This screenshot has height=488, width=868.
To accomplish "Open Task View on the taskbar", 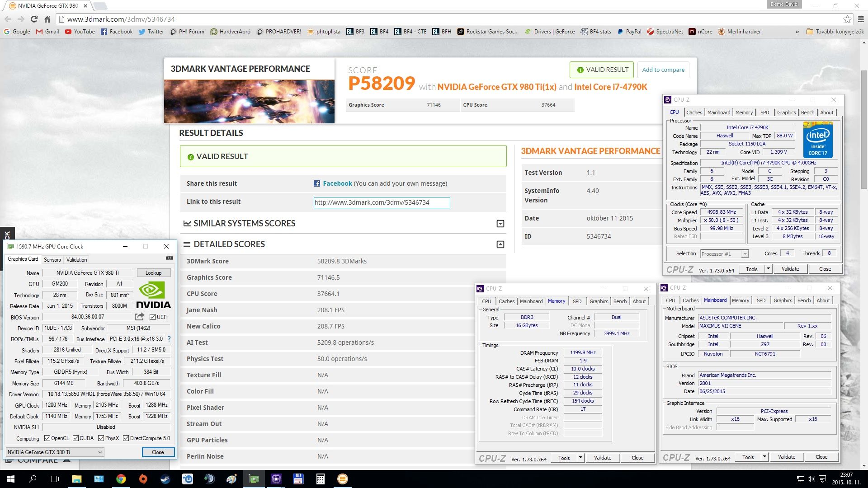I will tap(54, 479).
